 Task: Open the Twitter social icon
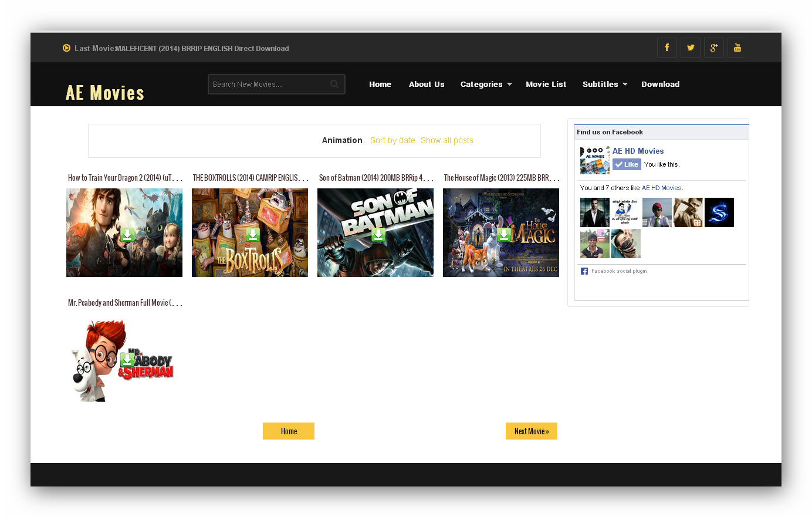pos(691,48)
